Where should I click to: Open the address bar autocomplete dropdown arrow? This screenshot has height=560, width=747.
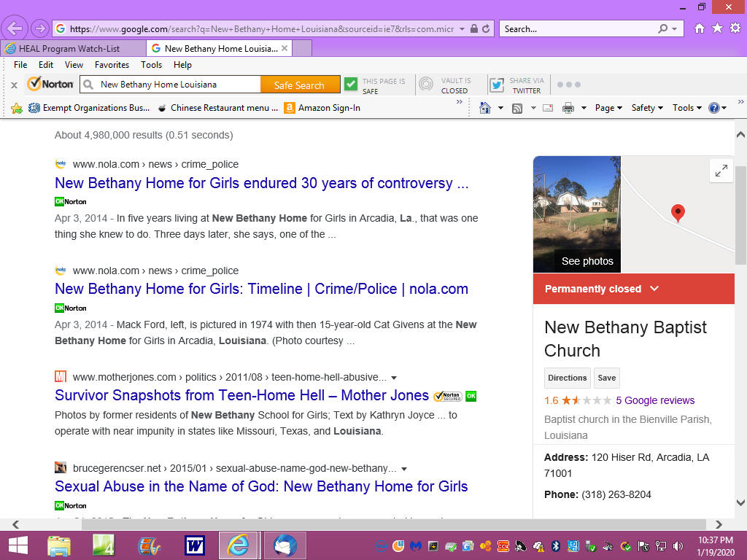point(462,29)
